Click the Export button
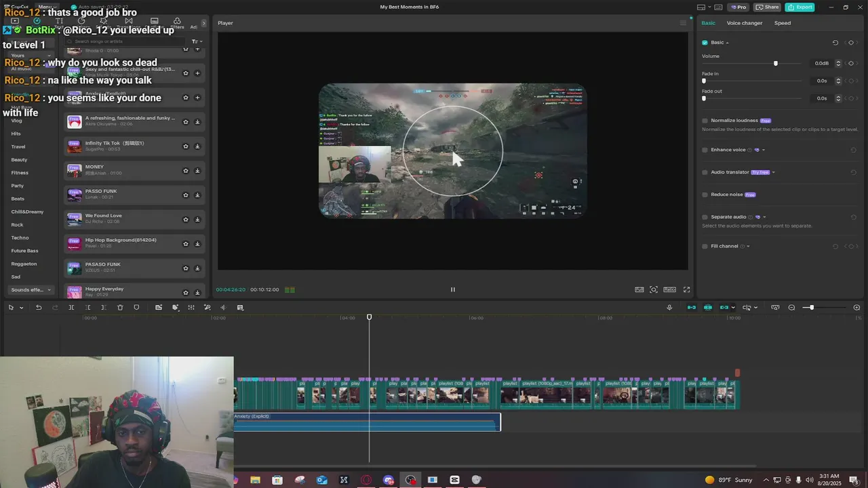The image size is (868, 488). (800, 7)
